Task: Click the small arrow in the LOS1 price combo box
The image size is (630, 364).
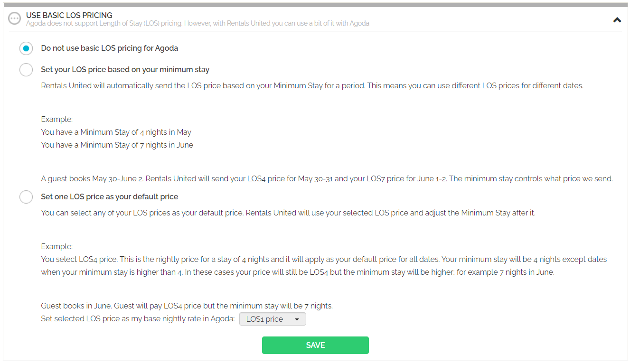Action: [x=297, y=319]
